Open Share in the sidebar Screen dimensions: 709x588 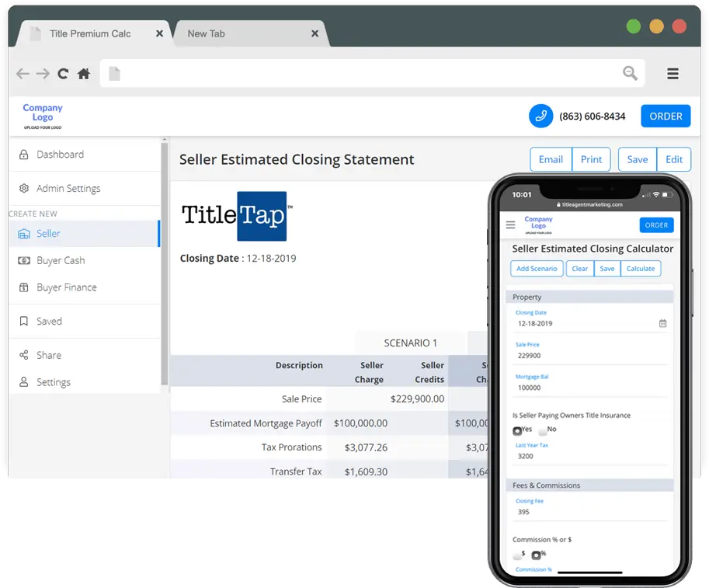[x=85, y=355]
